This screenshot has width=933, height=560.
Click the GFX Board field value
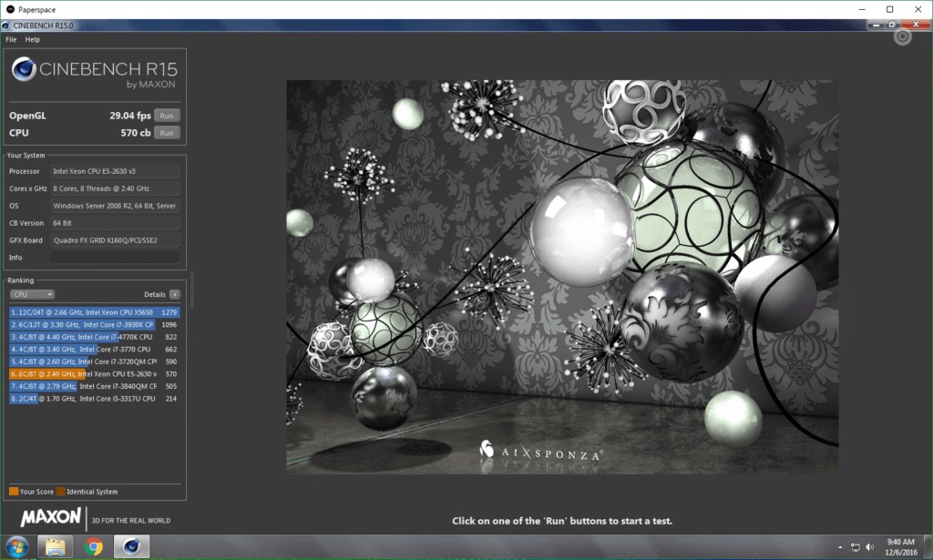(x=115, y=240)
